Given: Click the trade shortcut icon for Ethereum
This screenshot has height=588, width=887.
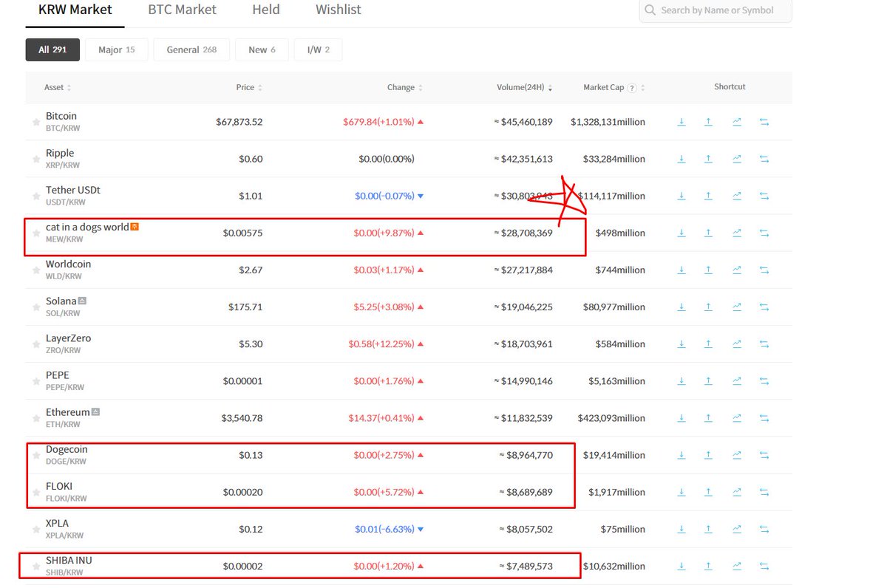Looking at the screenshot, I should point(764,417).
